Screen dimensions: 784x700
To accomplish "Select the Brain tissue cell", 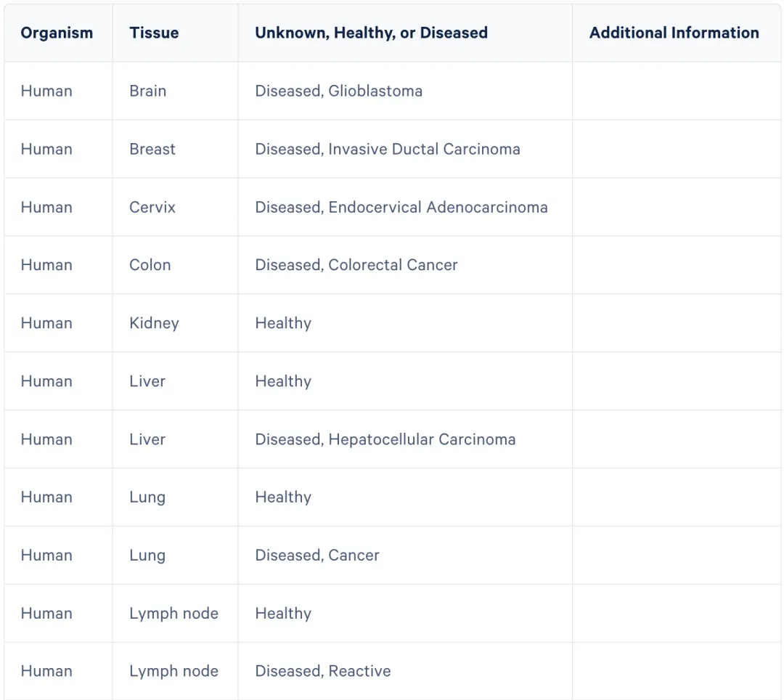I will (x=148, y=91).
